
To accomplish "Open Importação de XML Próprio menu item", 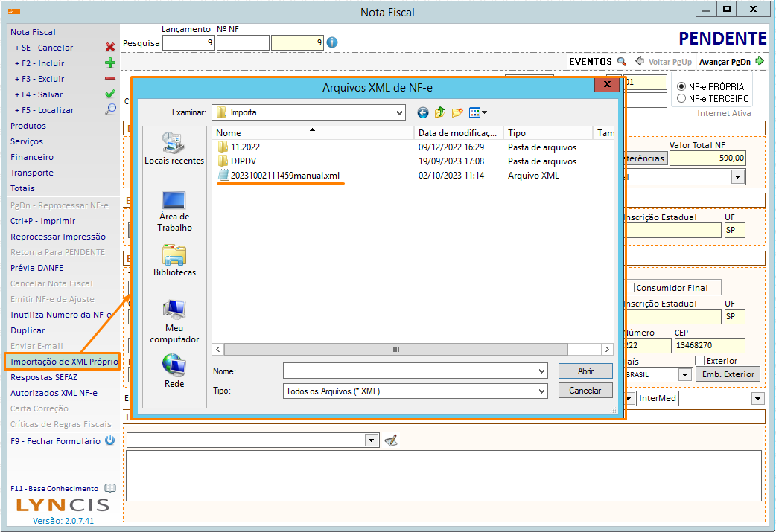I will [63, 362].
